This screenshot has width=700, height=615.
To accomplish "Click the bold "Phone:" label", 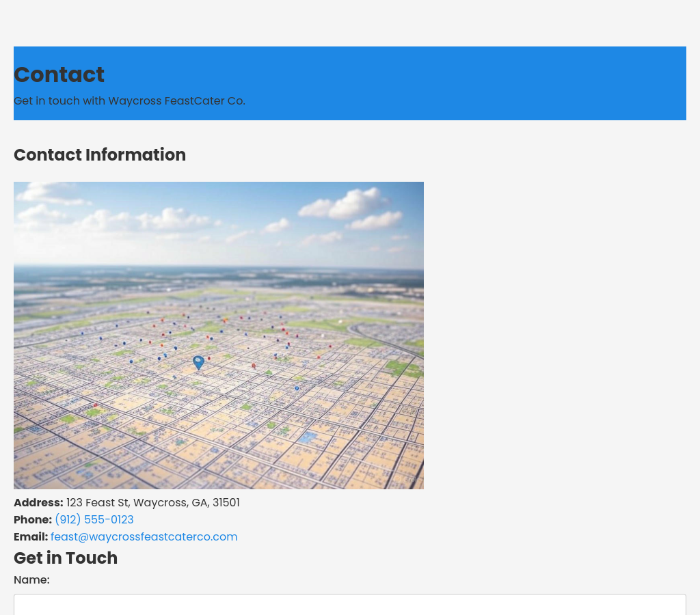I will (33, 520).
